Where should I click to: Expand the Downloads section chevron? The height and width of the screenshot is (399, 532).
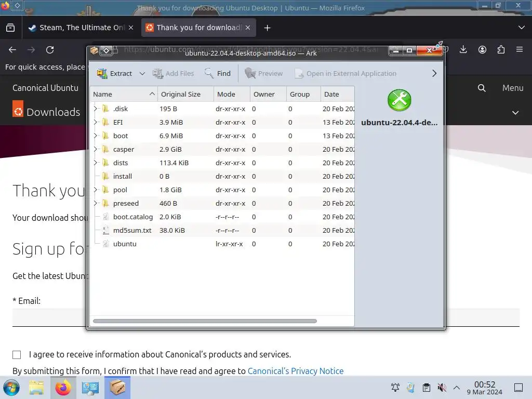click(515, 113)
